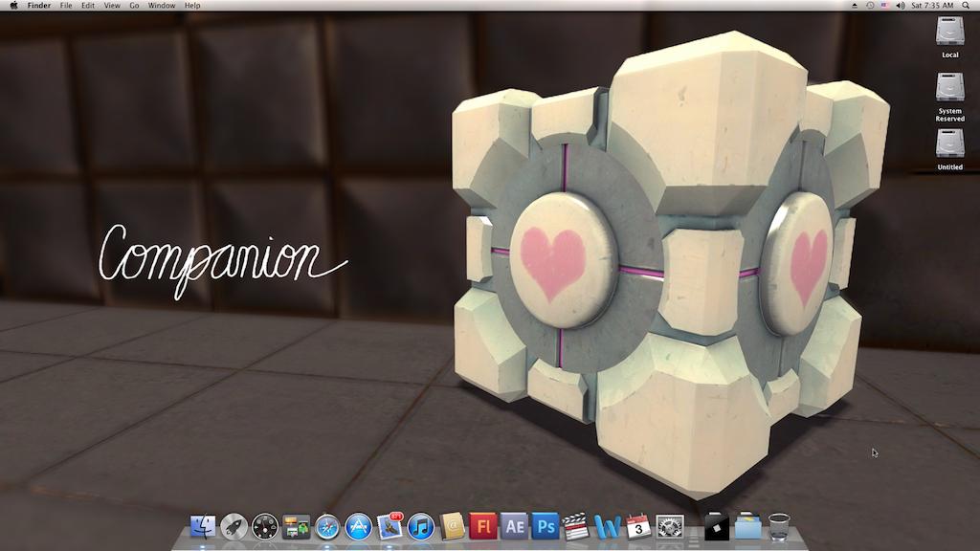Open the File menu
This screenshot has height=551, width=980.
[x=66, y=5]
